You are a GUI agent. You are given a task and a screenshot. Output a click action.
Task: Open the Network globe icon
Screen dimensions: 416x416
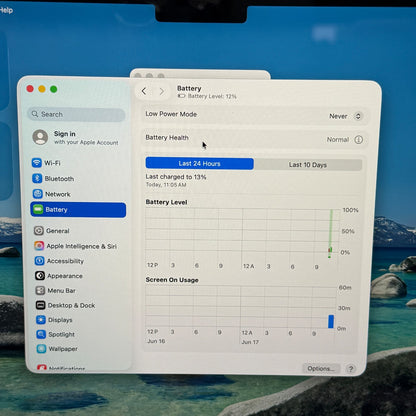point(38,194)
